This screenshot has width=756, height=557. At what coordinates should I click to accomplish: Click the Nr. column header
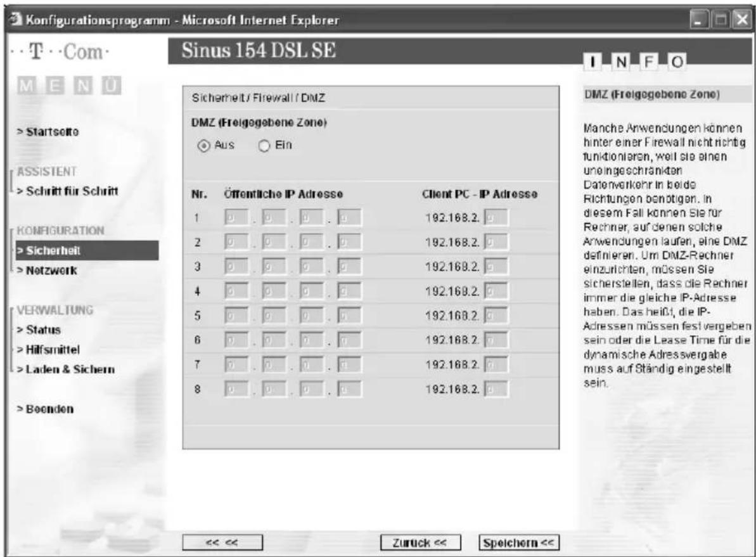click(199, 195)
